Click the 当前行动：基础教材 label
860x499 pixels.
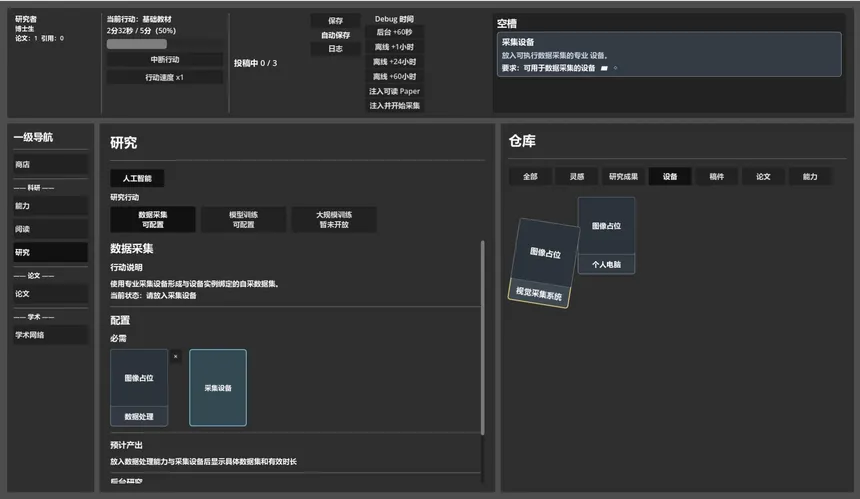(139, 19)
